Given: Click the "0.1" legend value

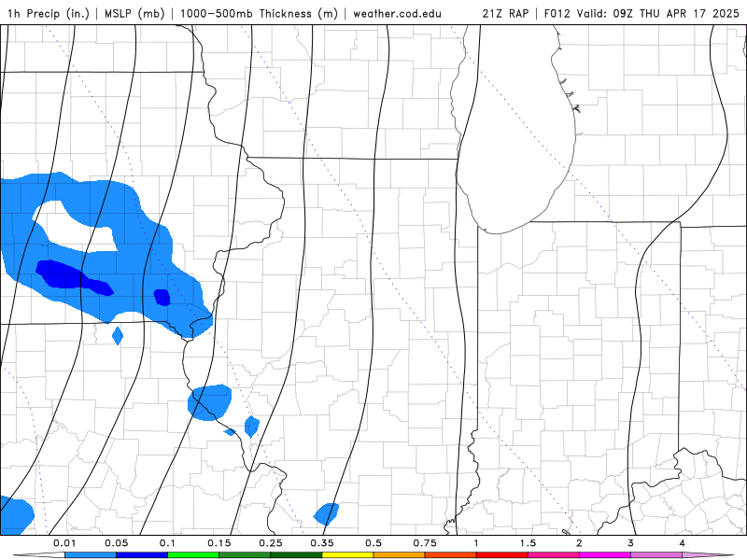Looking at the screenshot, I should point(168,543).
